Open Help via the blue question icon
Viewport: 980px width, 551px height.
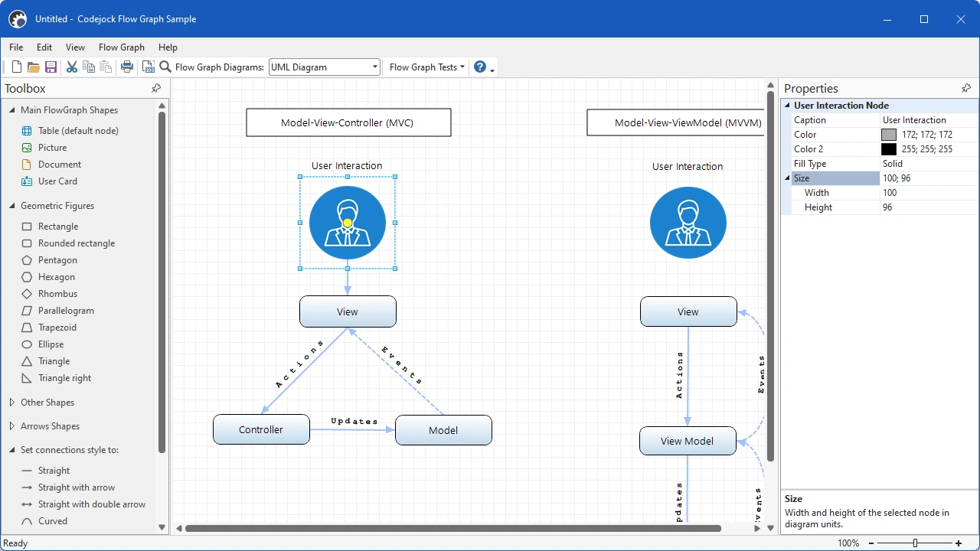coord(480,67)
